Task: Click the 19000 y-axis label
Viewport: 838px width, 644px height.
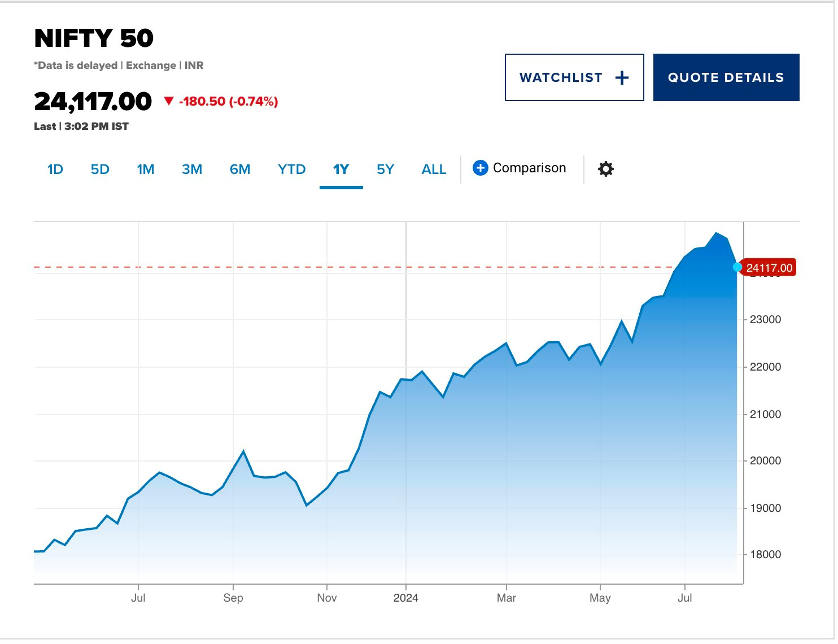Action: tap(765, 508)
